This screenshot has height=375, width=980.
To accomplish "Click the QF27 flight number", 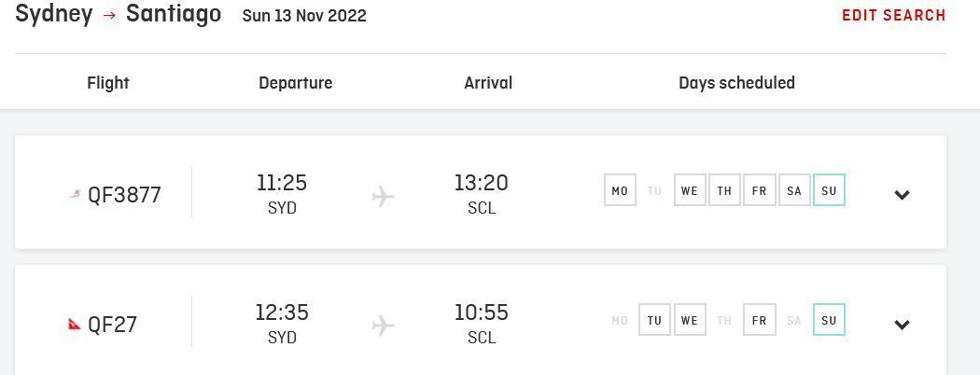I will 113,325.
